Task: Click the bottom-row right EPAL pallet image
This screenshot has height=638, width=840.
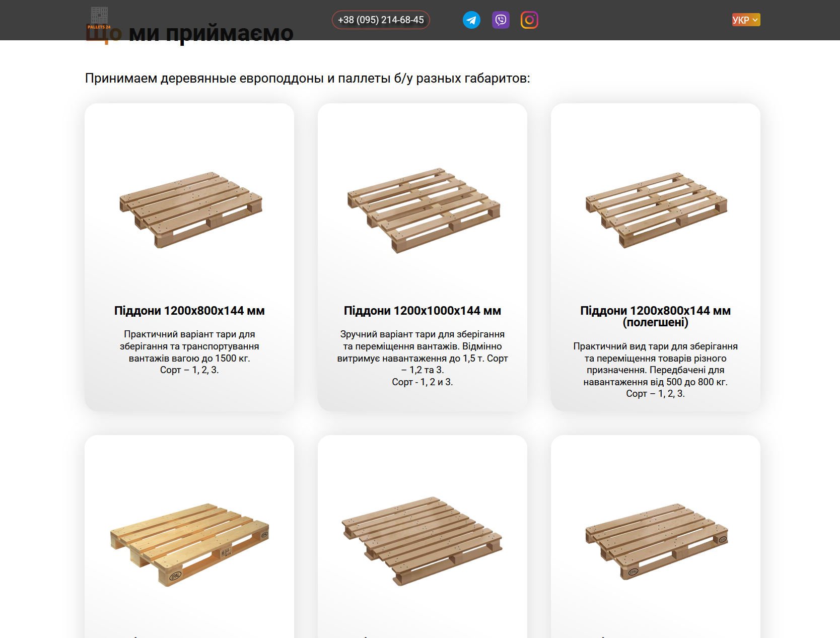Action: coord(656,542)
